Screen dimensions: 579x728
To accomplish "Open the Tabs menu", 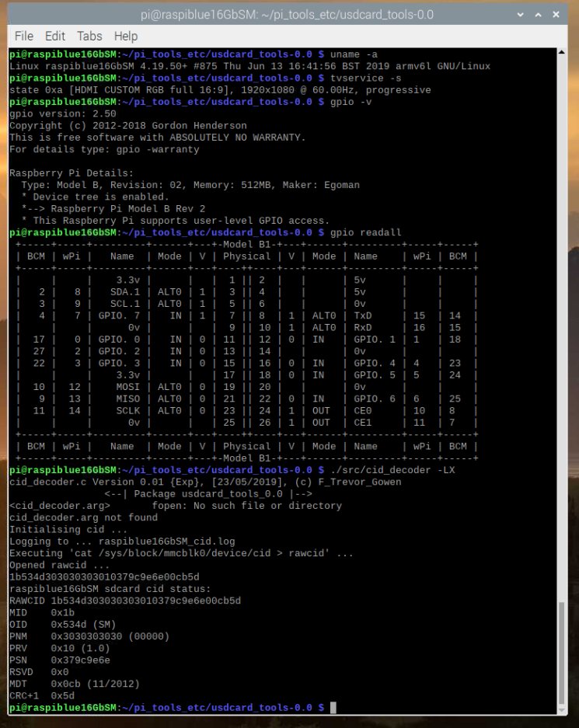I will coord(89,37).
